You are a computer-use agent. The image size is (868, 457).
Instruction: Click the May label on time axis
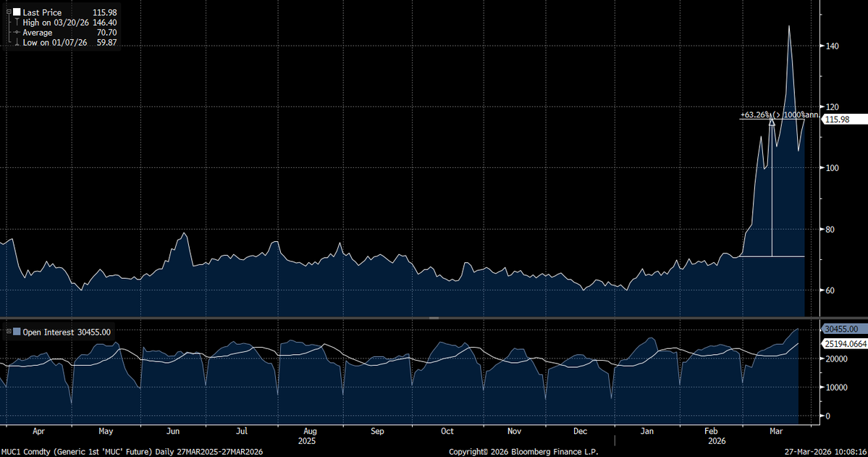[106, 432]
